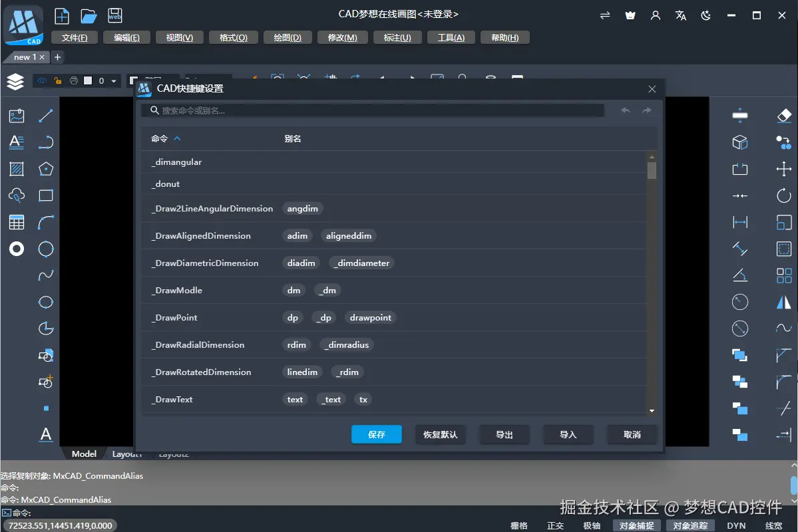Open the 绘图(D) menu
The width and height of the screenshot is (798, 532).
coord(288,38)
